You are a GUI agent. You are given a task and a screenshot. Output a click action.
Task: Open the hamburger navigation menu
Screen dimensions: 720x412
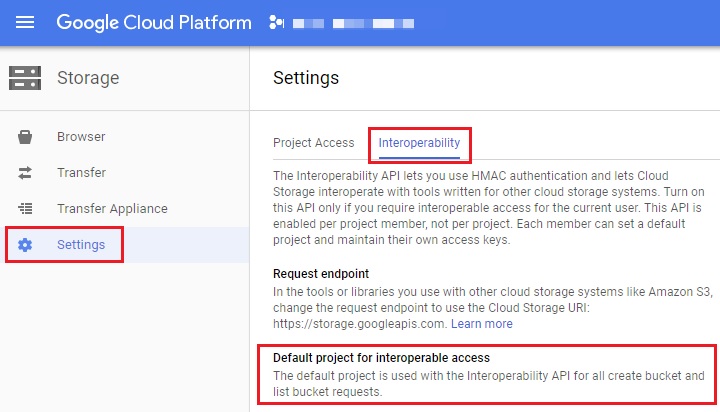(x=25, y=22)
